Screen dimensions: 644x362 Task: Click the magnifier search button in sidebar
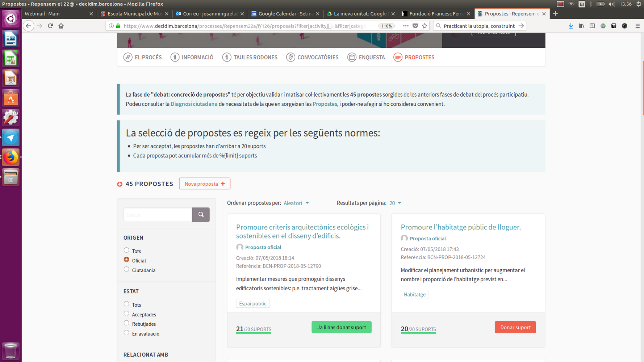click(201, 215)
